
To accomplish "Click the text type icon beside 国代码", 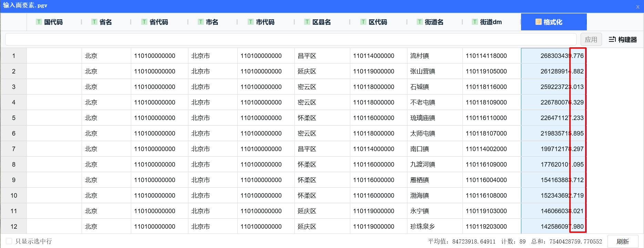I will 39,22.
